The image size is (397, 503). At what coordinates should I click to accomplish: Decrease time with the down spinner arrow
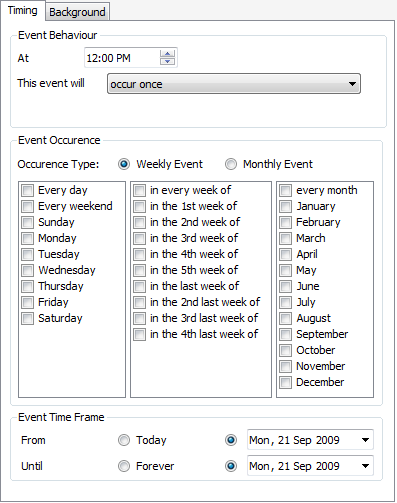pyautogui.click(x=167, y=61)
